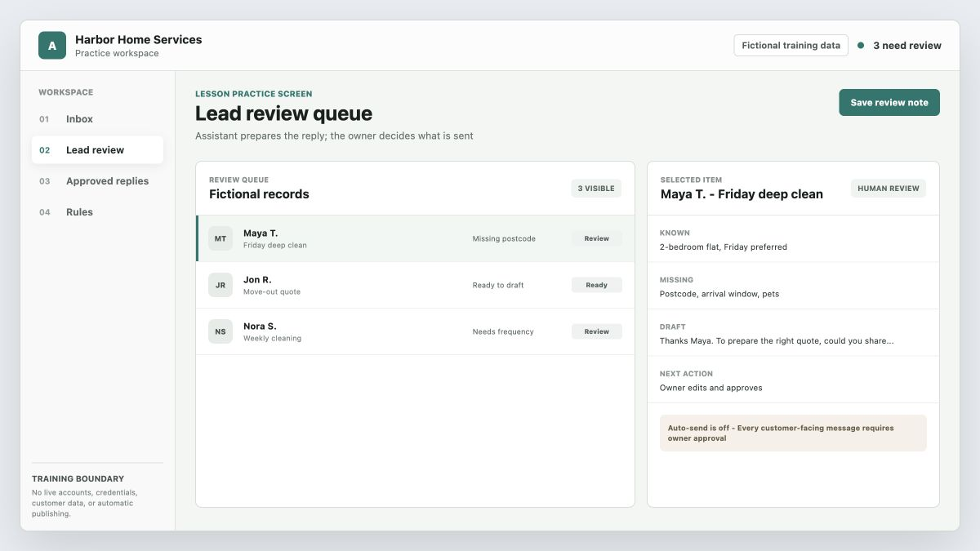Click the 'Next action' section label

686,374
